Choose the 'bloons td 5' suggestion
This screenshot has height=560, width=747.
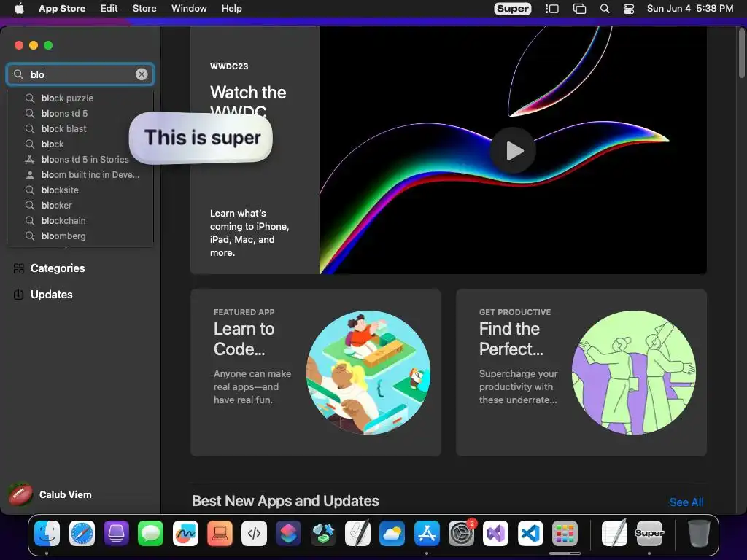pyautogui.click(x=80, y=113)
